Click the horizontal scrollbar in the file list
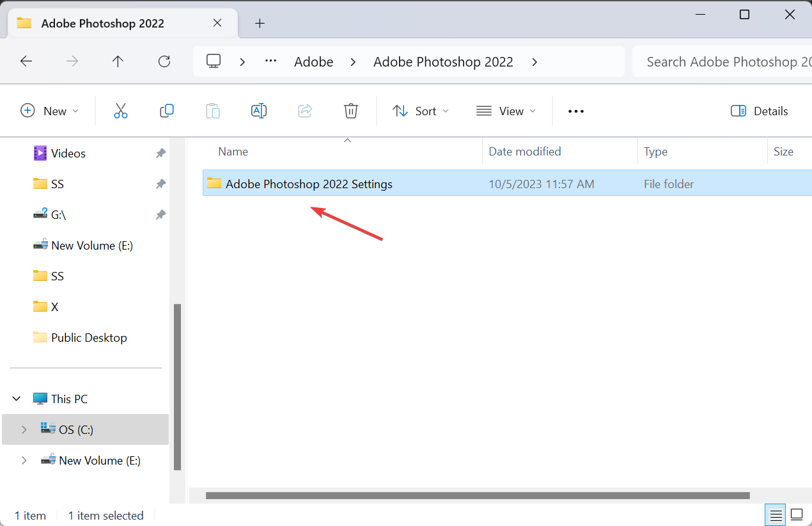Image resolution: width=812 pixels, height=526 pixels. [x=478, y=495]
